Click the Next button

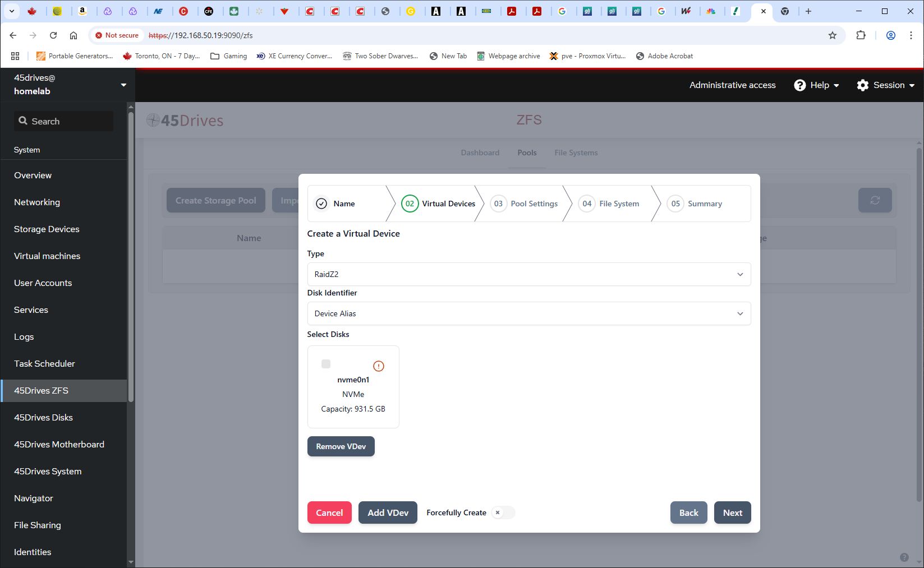tap(732, 512)
